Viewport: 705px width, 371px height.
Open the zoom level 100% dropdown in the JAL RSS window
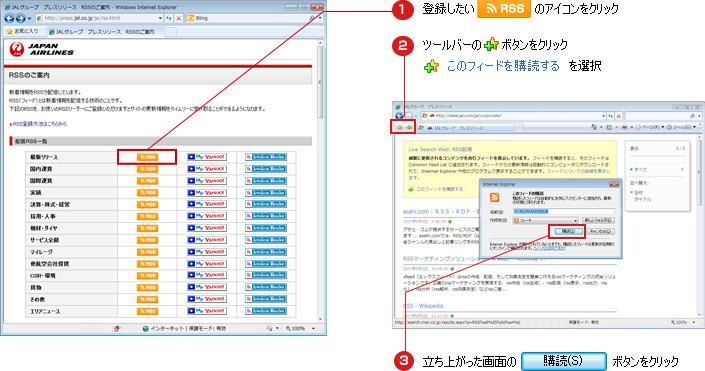(313, 329)
